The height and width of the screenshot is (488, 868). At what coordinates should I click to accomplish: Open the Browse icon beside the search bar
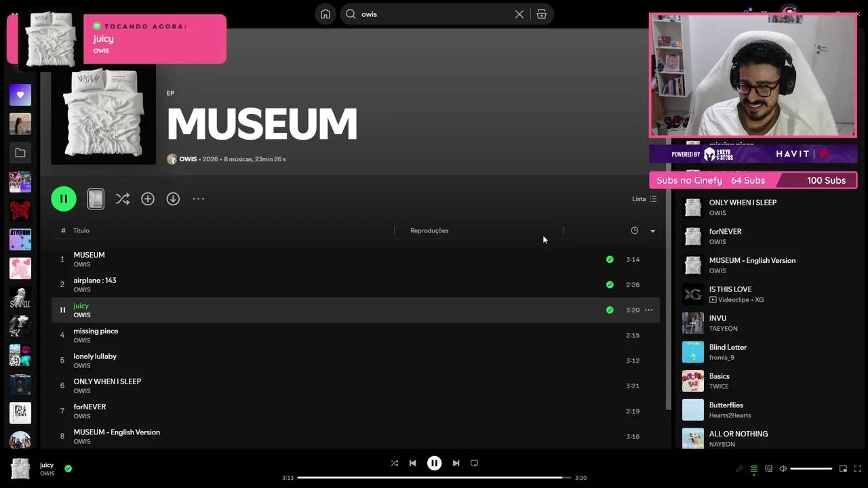click(541, 14)
